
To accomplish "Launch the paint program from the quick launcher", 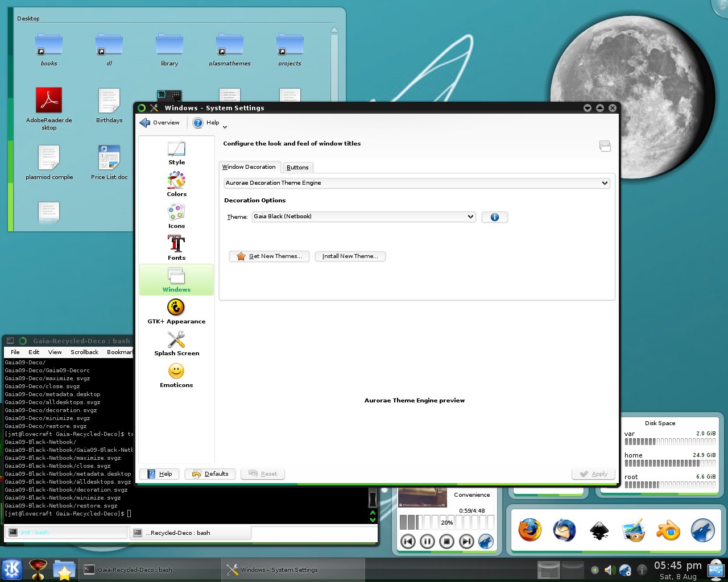I will [634, 531].
